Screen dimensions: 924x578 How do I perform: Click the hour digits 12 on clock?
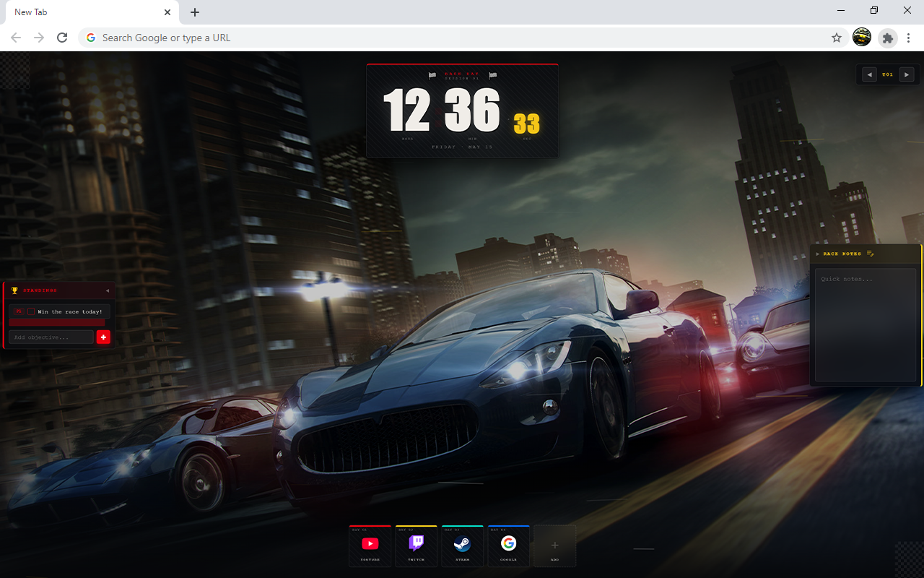tap(407, 111)
